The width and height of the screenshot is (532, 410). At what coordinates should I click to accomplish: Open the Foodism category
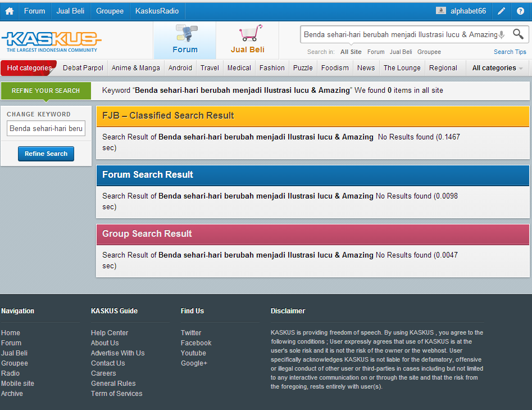coord(335,68)
